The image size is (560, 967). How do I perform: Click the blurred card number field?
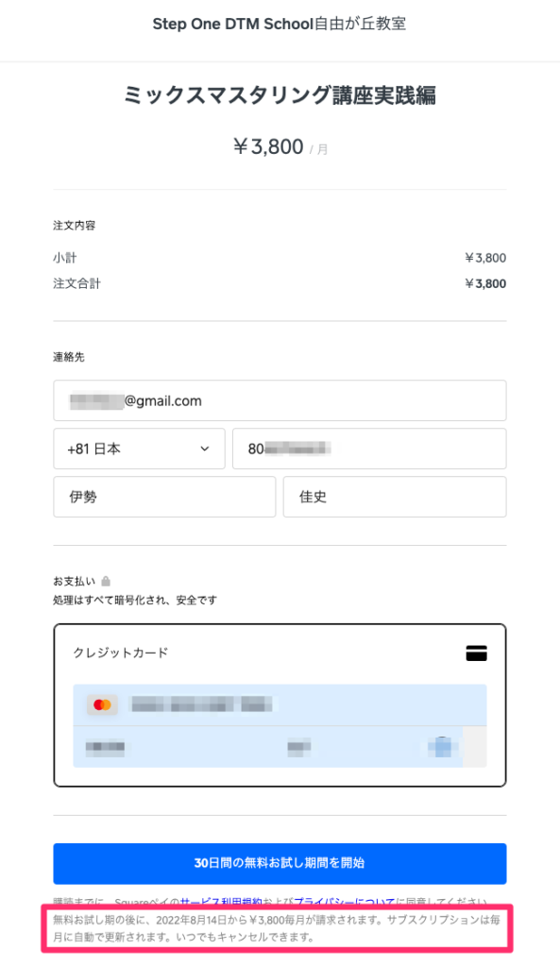280,704
